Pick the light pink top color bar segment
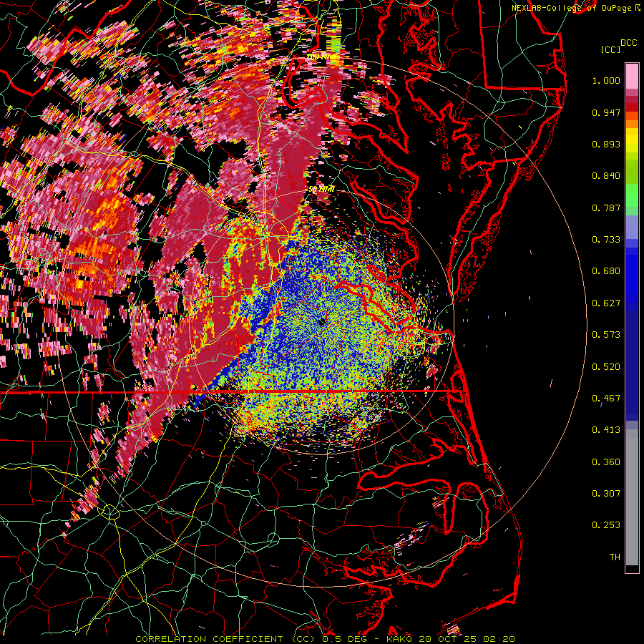Screen dimensions: 644x644 pyautogui.click(x=632, y=77)
